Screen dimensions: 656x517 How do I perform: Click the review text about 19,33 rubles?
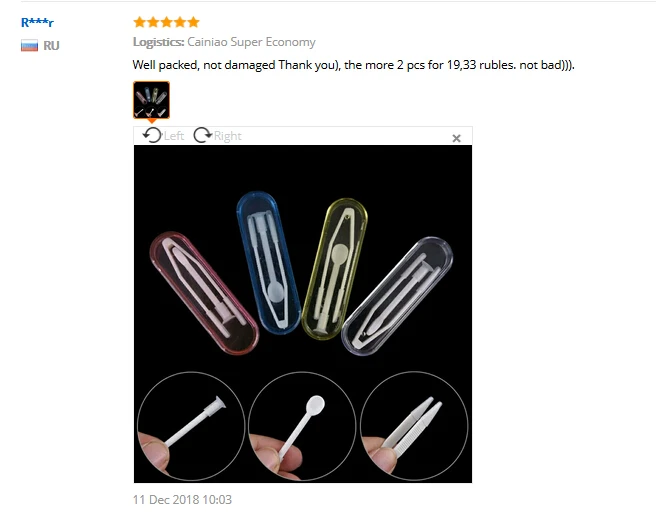tap(354, 65)
